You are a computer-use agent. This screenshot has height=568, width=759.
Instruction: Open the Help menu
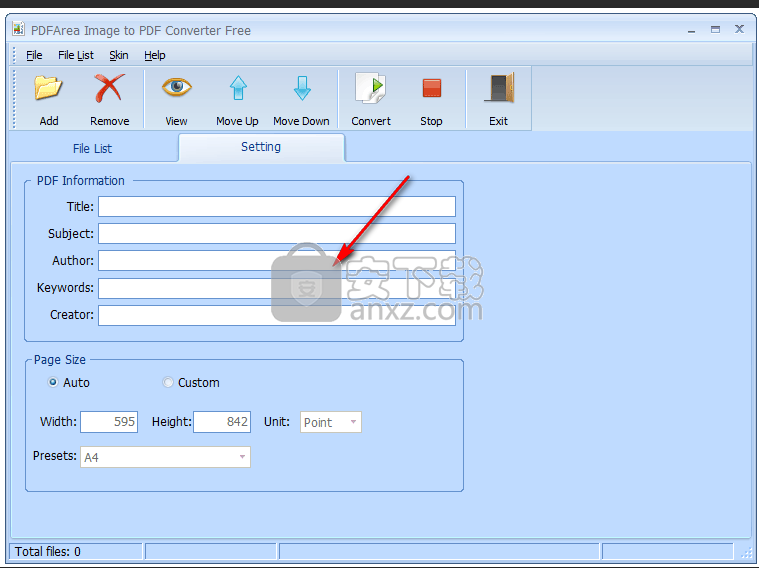pos(155,55)
